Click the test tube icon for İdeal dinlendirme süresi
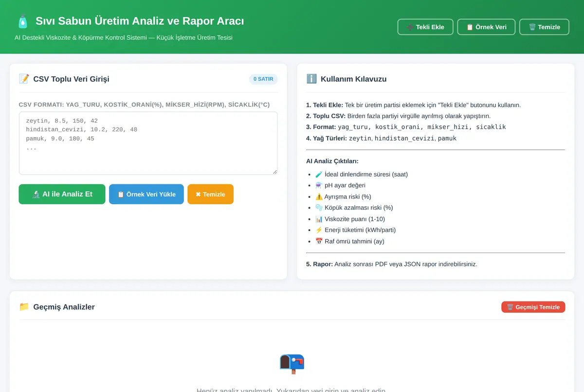Screen dimensions: 584x392 (x=319, y=174)
